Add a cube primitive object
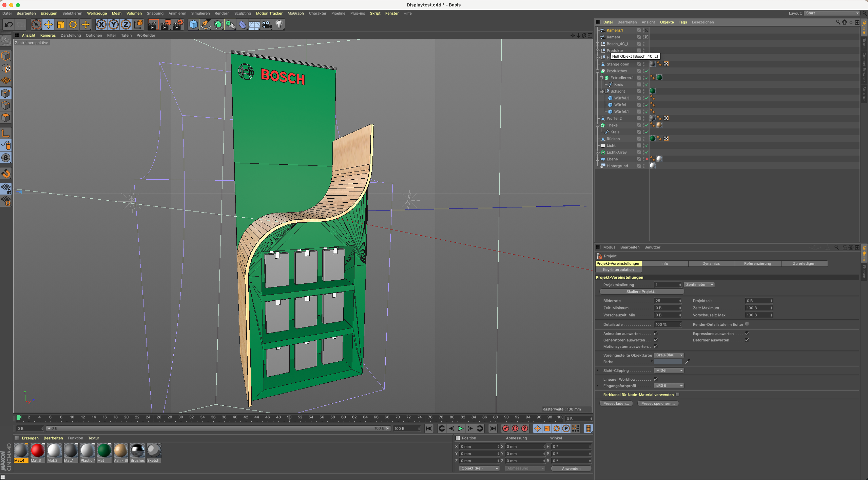Screen dimensions: 868x480 (x=193, y=25)
